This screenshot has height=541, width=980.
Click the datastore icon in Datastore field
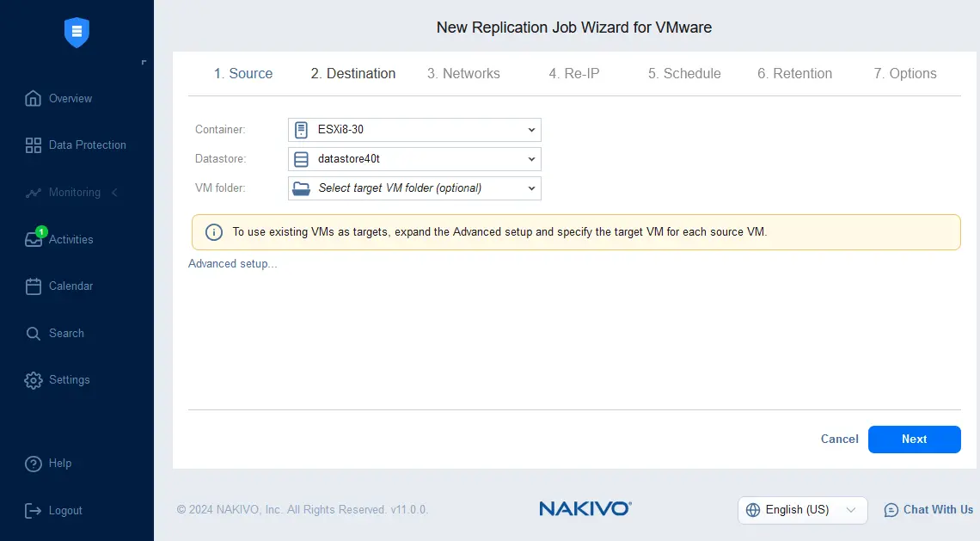coord(301,159)
